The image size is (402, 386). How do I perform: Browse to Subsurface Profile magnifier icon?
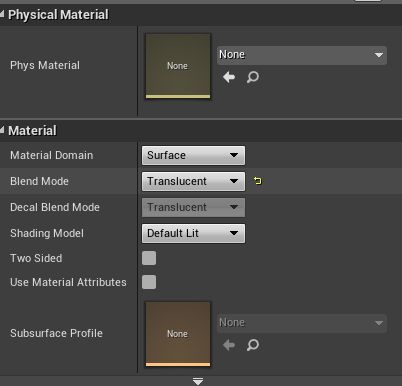coord(253,345)
